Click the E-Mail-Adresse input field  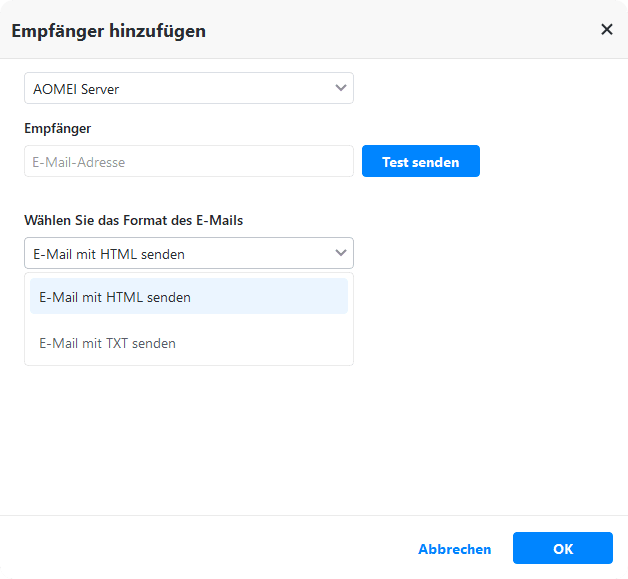(188, 162)
